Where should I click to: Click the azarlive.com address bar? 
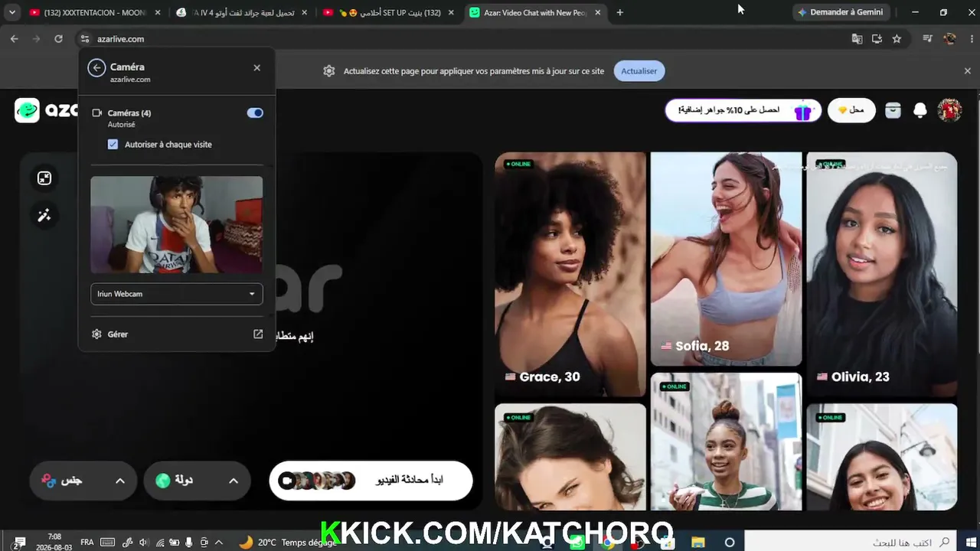(x=459, y=39)
